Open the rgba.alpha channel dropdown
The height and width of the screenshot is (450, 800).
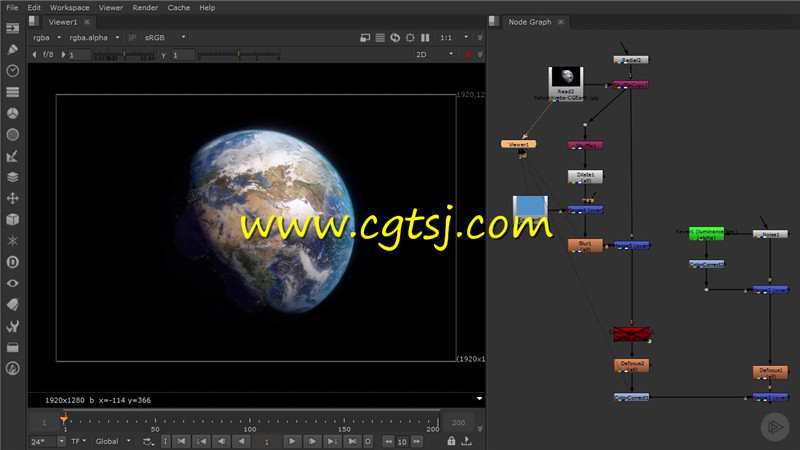pyautogui.click(x=94, y=38)
